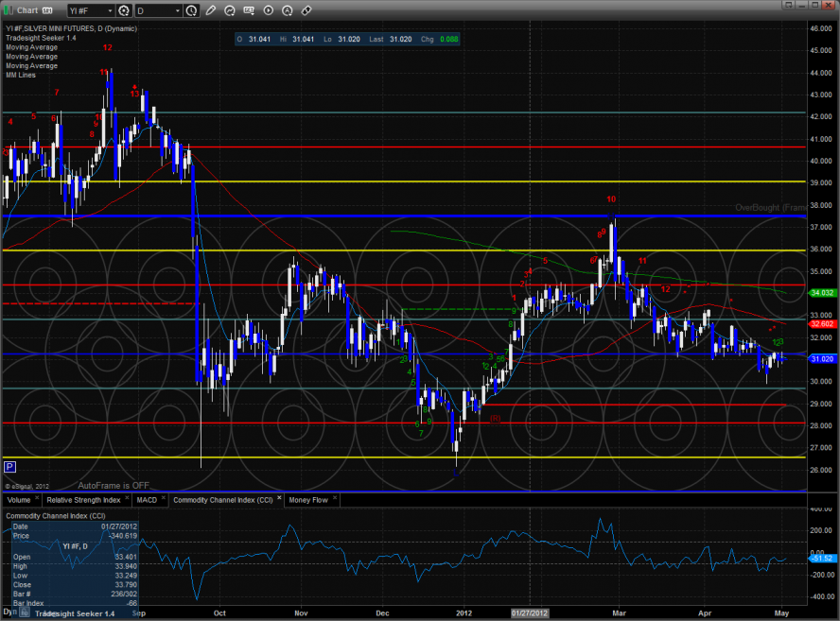840x621 pixels.
Task: Click the 32.602 red price marker
Action: (822, 324)
